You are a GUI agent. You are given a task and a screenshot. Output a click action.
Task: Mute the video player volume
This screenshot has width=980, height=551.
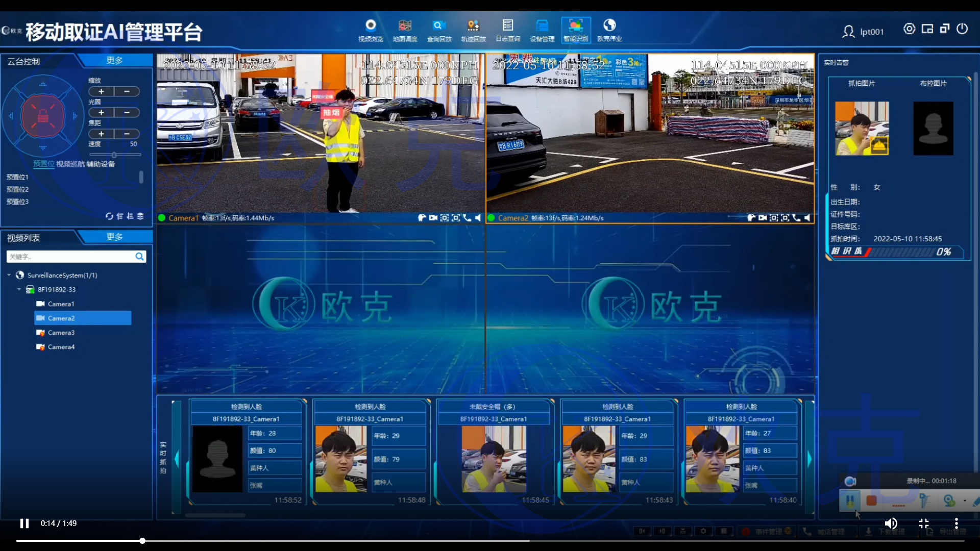tap(891, 523)
